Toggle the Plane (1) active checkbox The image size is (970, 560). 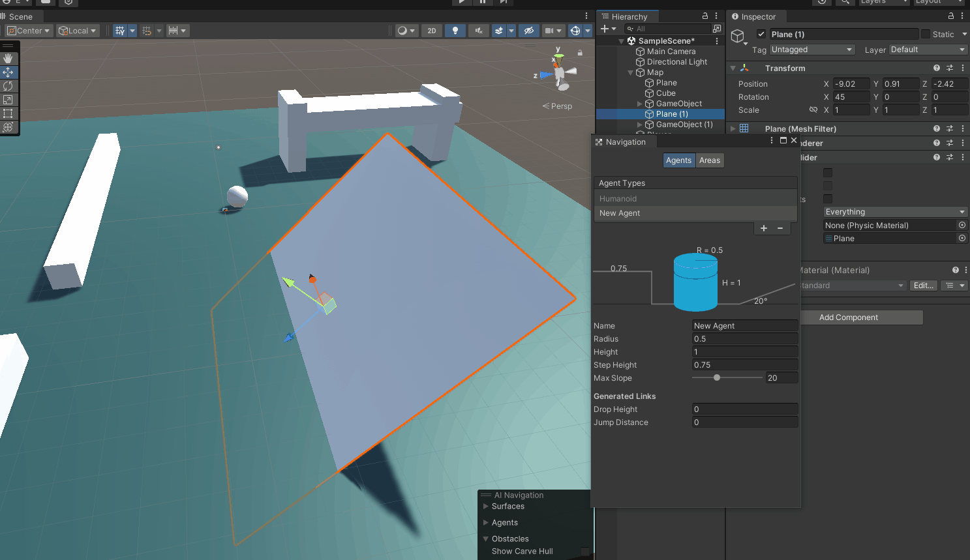(x=761, y=34)
